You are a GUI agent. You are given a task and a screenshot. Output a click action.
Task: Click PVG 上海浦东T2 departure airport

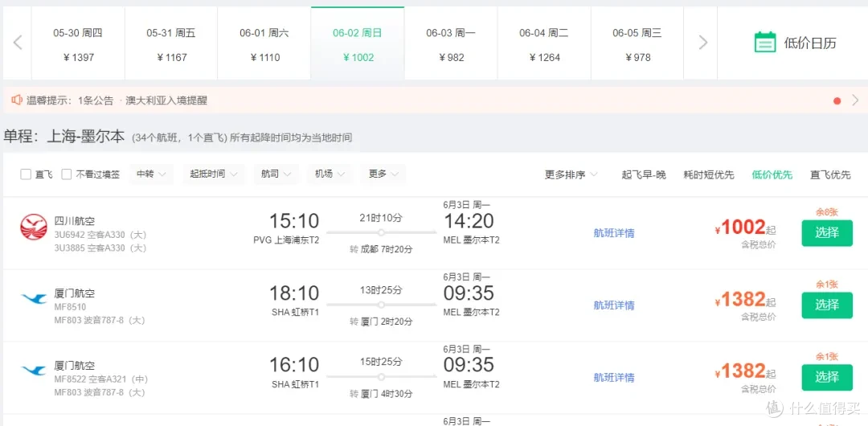point(285,240)
